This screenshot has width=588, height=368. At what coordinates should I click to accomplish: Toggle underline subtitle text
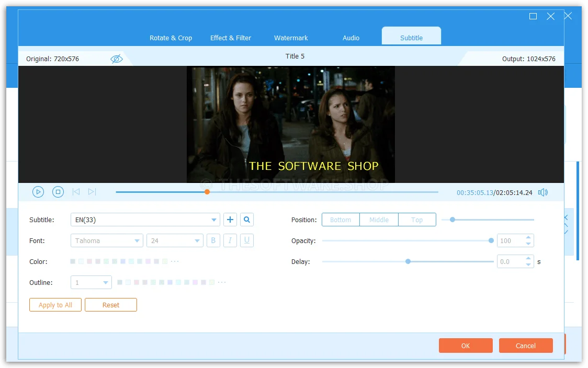[x=247, y=240]
